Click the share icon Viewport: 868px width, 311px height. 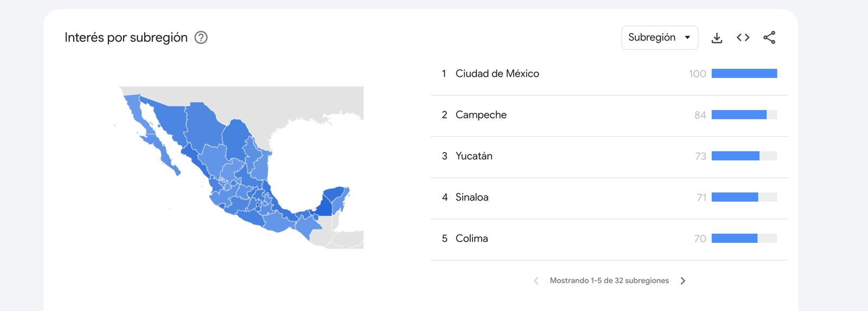click(x=769, y=37)
